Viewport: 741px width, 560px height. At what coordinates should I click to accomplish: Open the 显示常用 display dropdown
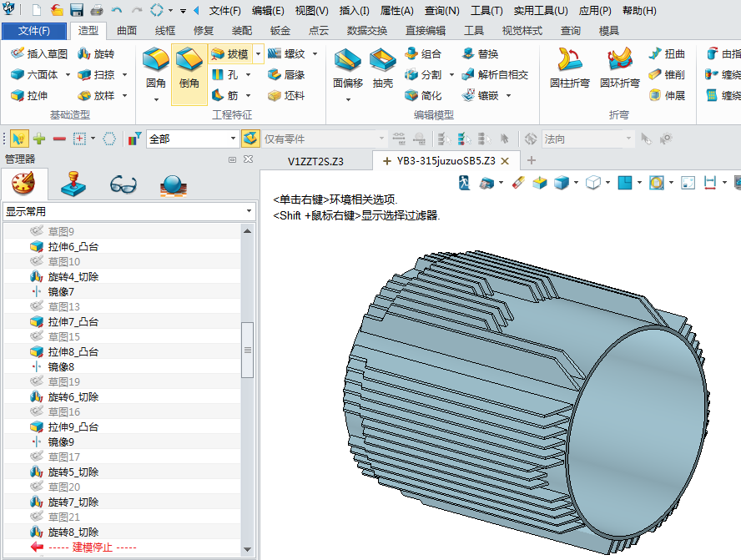pos(129,212)
